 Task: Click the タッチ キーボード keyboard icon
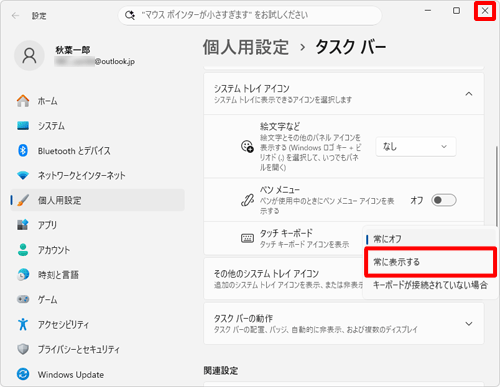[247, 238]
